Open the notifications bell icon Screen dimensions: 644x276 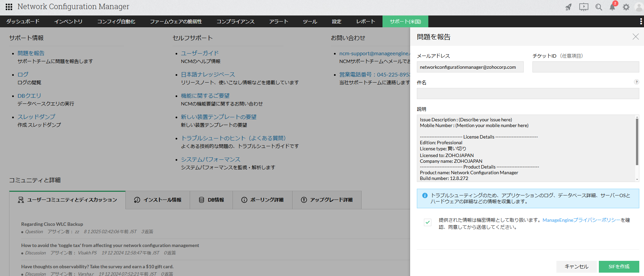[612, 7]
